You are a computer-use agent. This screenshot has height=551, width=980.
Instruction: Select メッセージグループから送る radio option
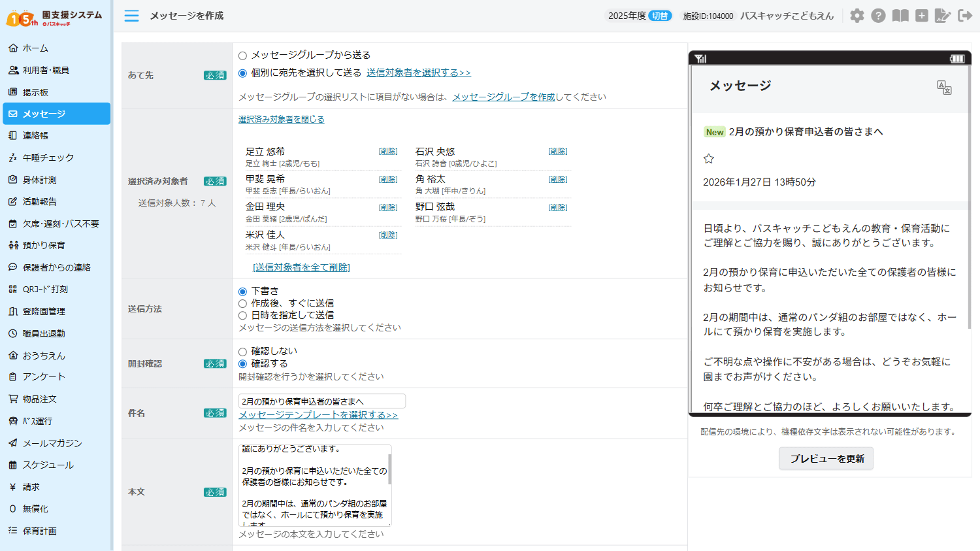pos(242,56)
